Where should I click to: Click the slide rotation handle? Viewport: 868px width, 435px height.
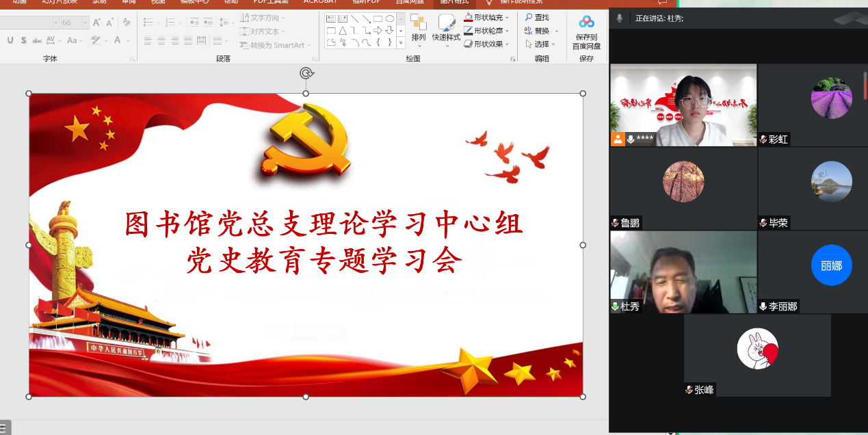[306, 73]
